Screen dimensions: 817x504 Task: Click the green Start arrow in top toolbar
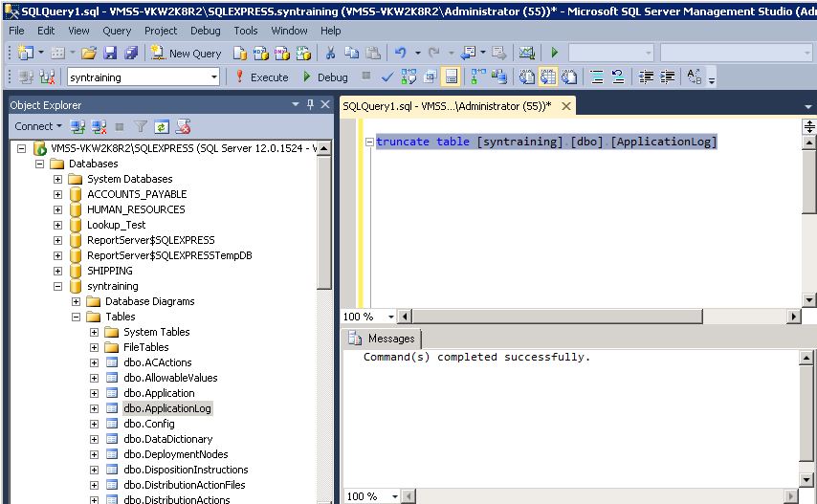[x=555, y=53]
